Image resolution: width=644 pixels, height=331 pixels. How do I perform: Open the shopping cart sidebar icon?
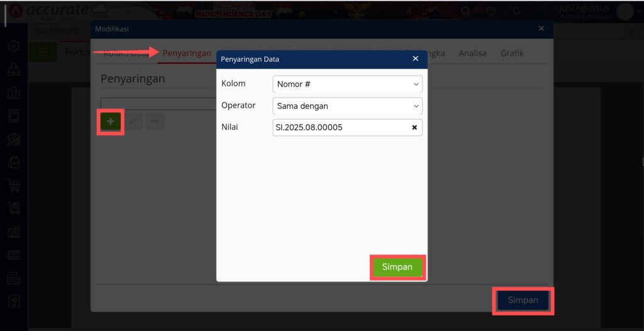click(14, 186)
